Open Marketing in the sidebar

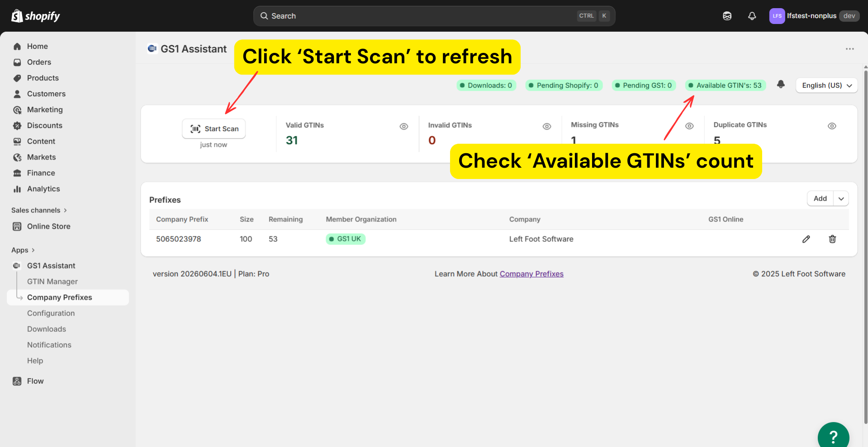coord(45,109)
